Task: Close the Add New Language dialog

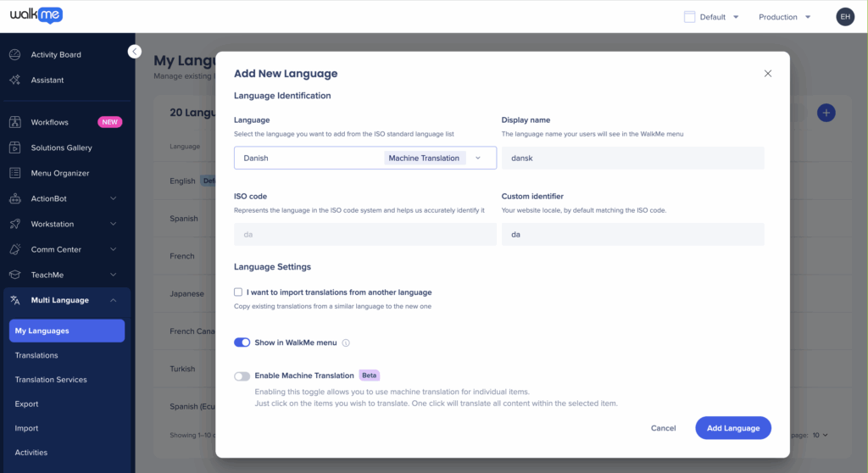Action: click(768, 74)
